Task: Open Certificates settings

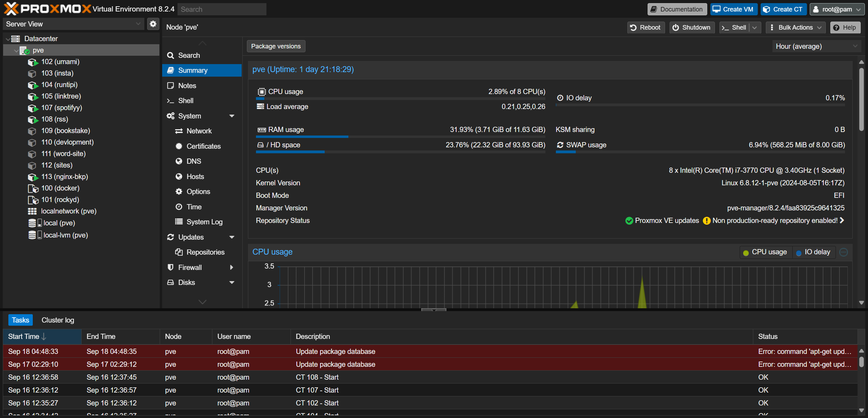Action: point(202,146)
